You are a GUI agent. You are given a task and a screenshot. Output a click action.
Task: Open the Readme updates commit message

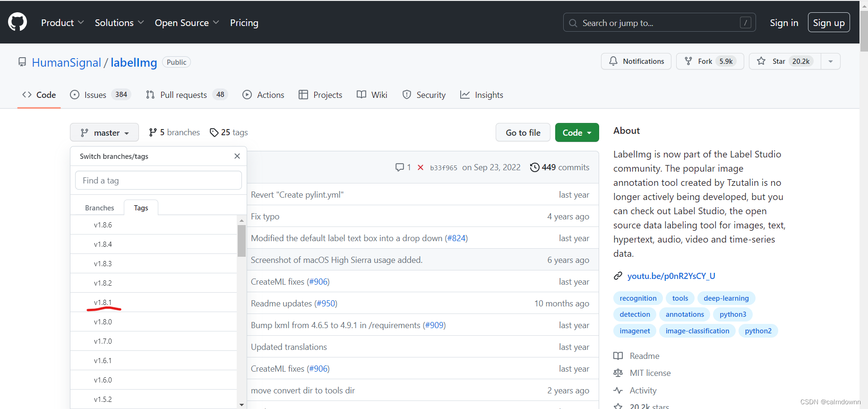click(281, 303)
